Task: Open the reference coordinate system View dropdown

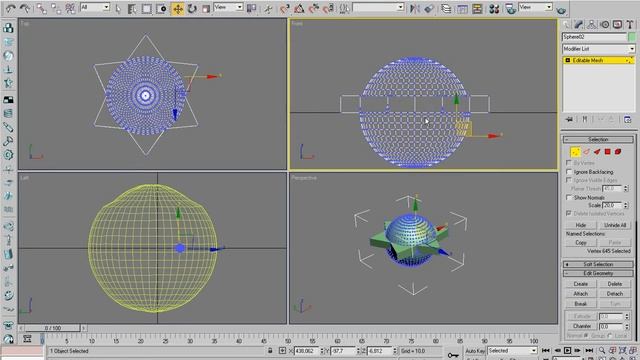Action: pyautogui.click(x=228, y=7)
